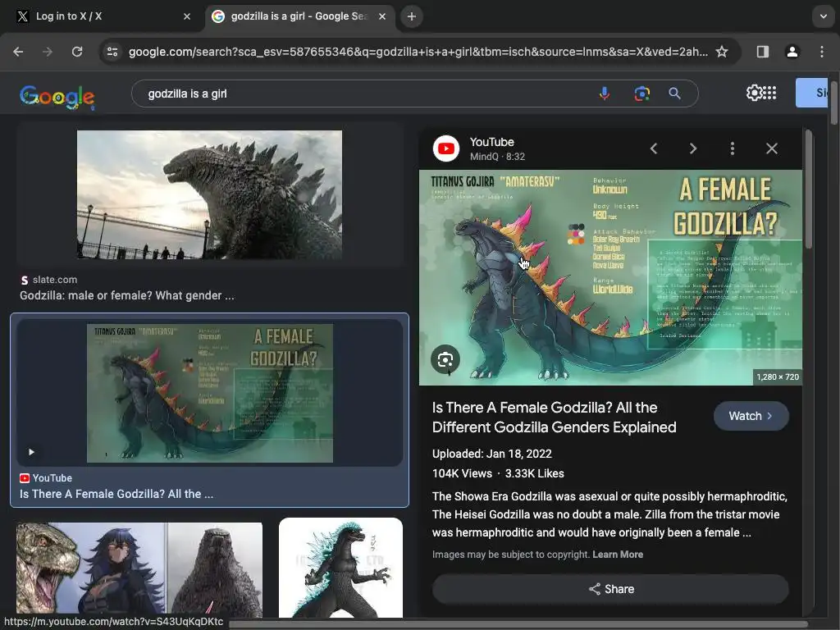The width and height of the screenshot is (840, 630).
Task: Open the video title in preview panel
Action: pos(554,418)
